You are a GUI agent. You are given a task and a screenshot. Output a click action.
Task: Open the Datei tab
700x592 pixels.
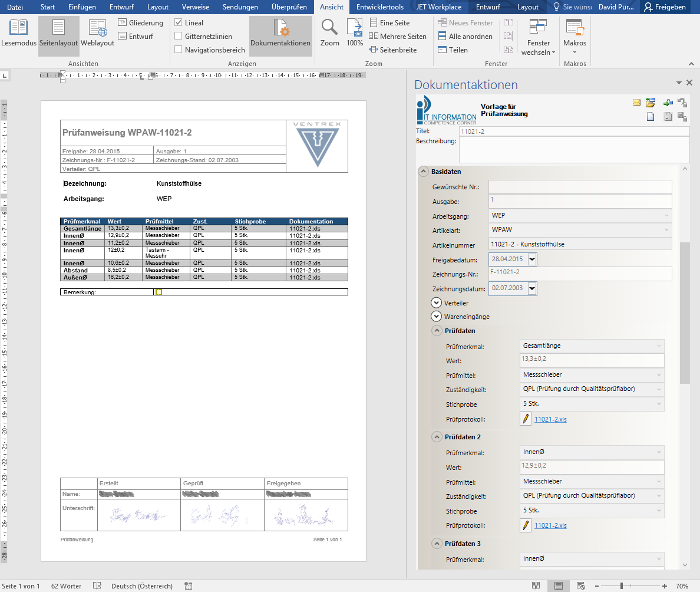point(15,6)
